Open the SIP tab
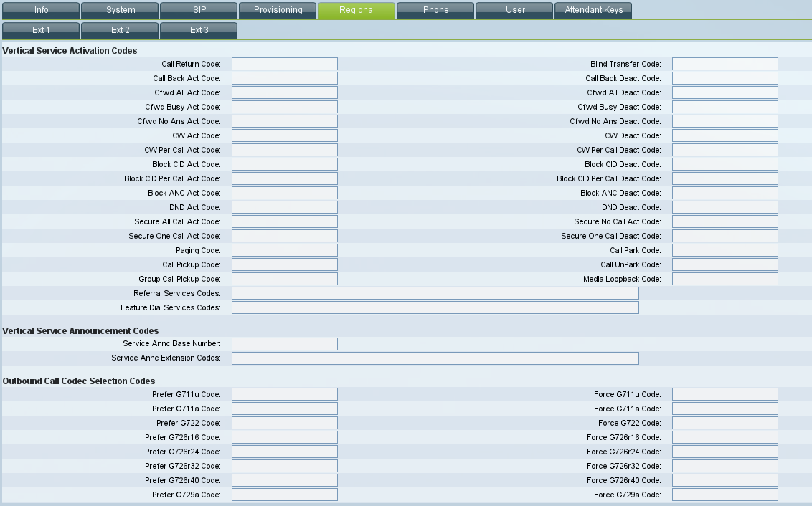The width and height of the screenshot is (812, 506). [x=199, y=10]
